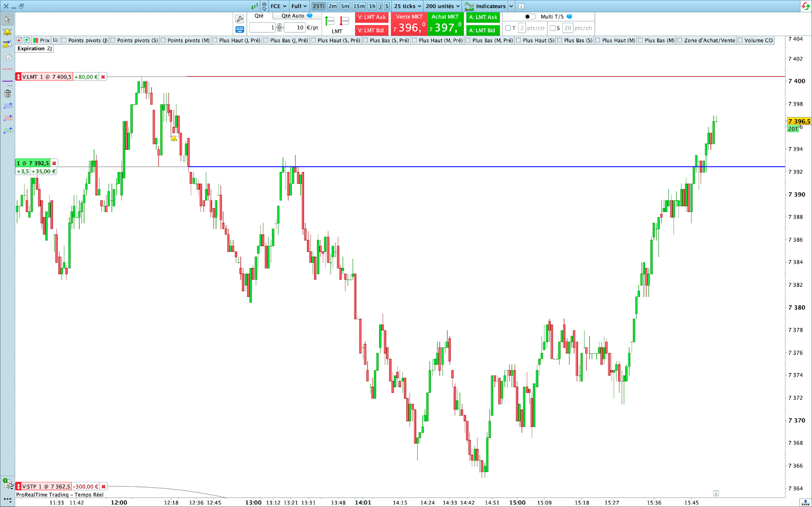Select the trash tool to delete drawings
The image size is (812, 507).
pos(7,93)
